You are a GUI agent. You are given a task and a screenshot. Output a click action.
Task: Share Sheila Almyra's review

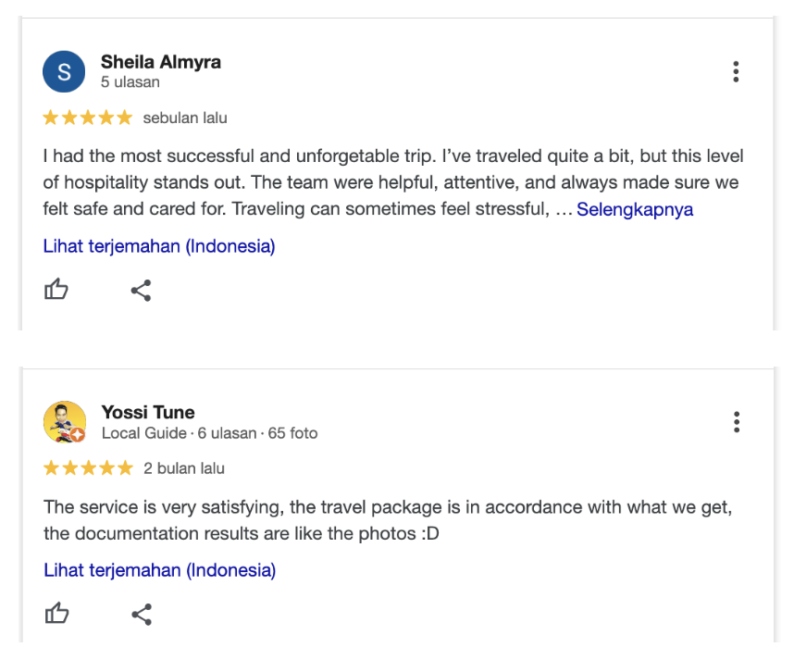141,291
